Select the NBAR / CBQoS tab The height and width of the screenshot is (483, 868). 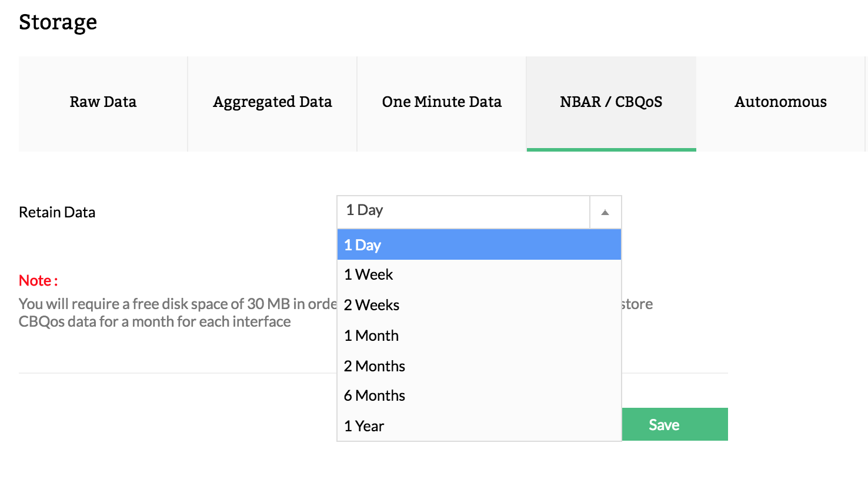(x=611, y=102)
